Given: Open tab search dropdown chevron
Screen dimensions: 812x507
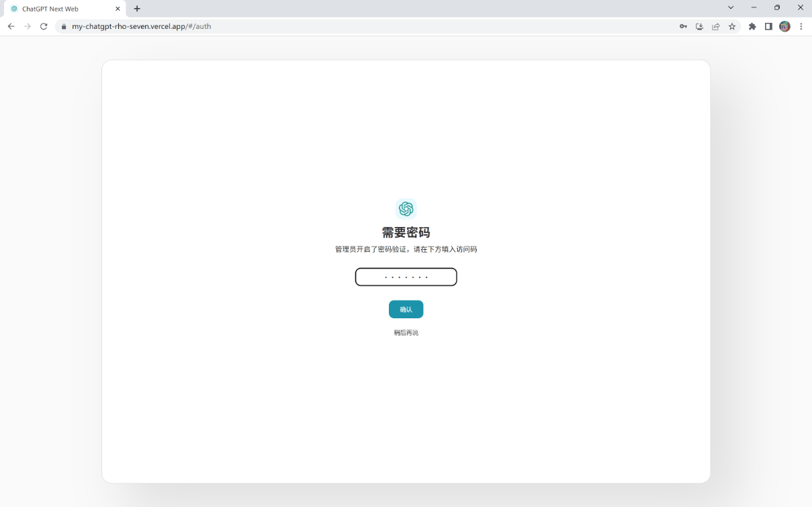Looking at the screenshot, I should click(x=731, y=8).
